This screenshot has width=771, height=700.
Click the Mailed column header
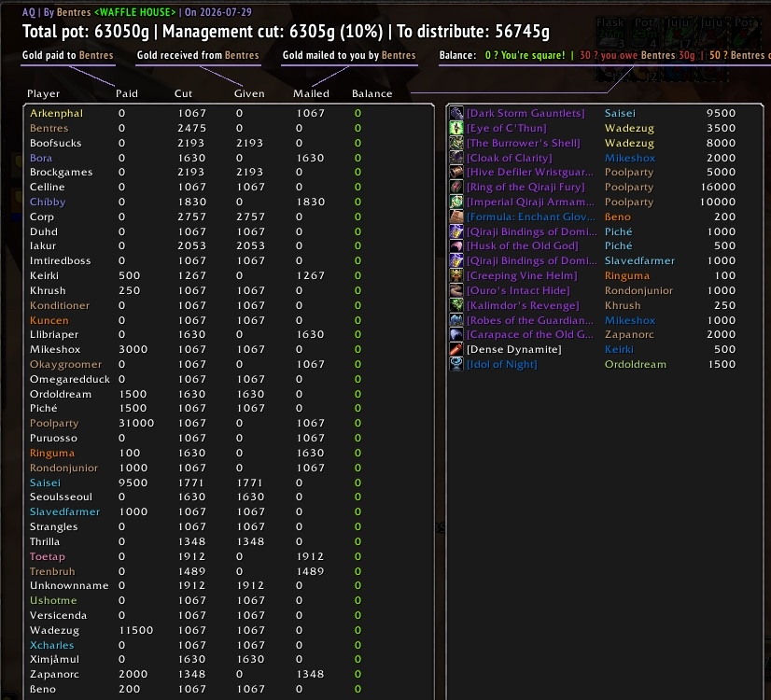(x=311, y=93)
